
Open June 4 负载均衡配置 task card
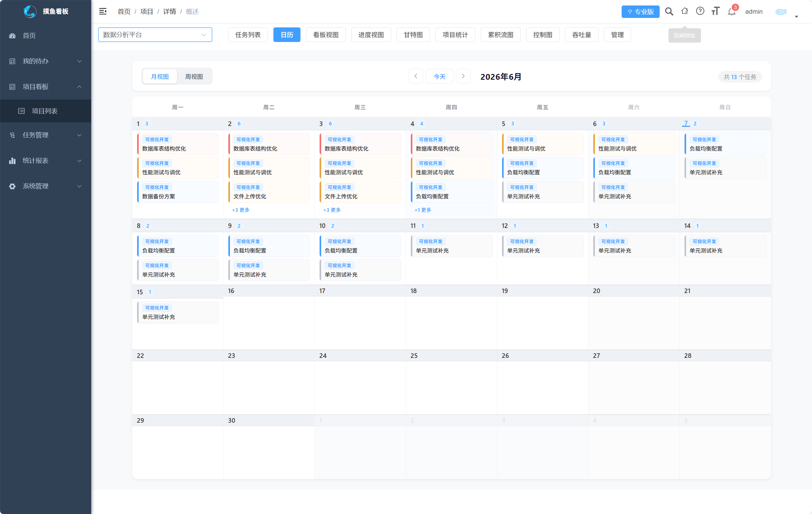(452, 192)
